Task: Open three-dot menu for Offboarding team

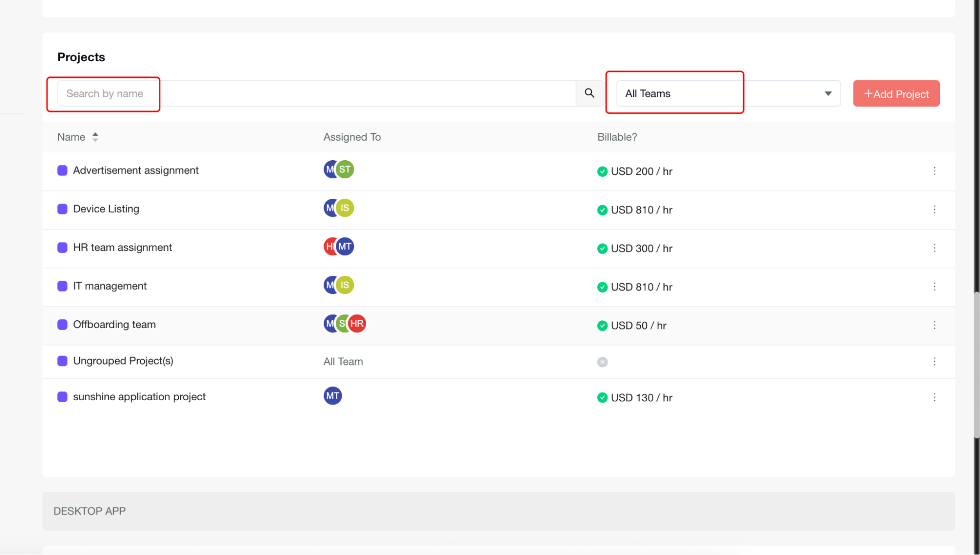Action: pyautogui.click(x=934, y=325)
